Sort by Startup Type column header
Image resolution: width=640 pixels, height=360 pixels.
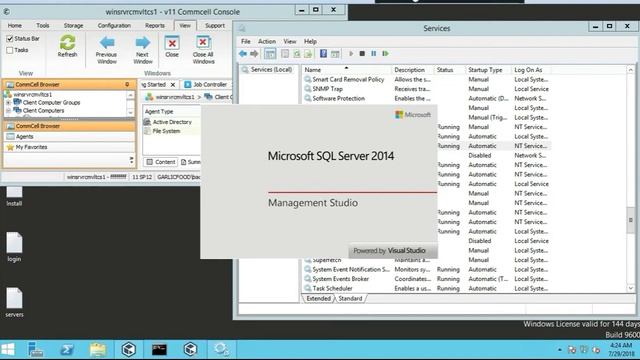pos(488,70)
